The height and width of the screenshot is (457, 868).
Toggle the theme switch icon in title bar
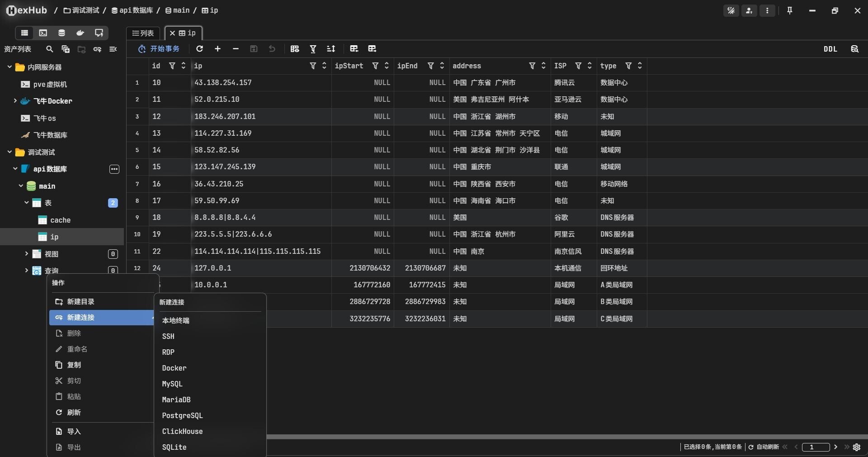click(x=731, y=10)
